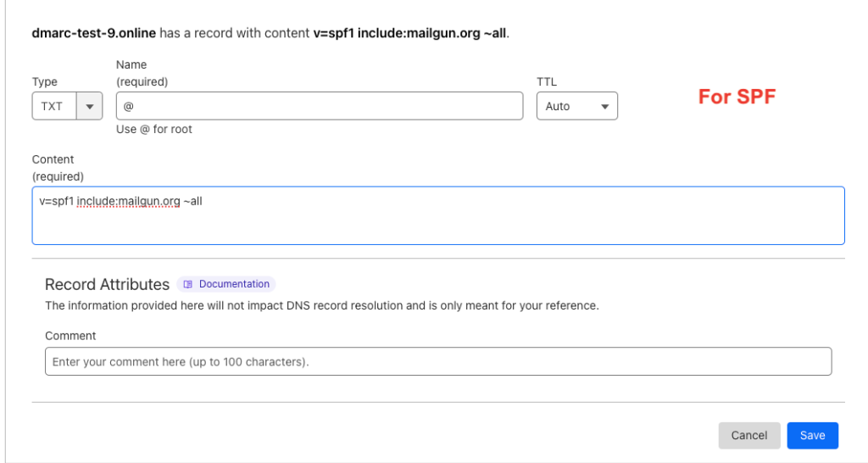The width and height of the screenshot is (868, 463).
Task: Click the 'Name (required)' label
Action: click(142, 74)
